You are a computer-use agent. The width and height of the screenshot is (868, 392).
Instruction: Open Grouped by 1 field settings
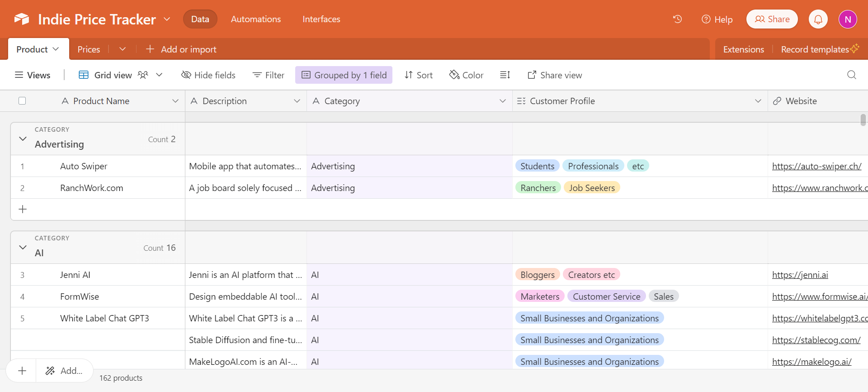[x=344, y=75]
